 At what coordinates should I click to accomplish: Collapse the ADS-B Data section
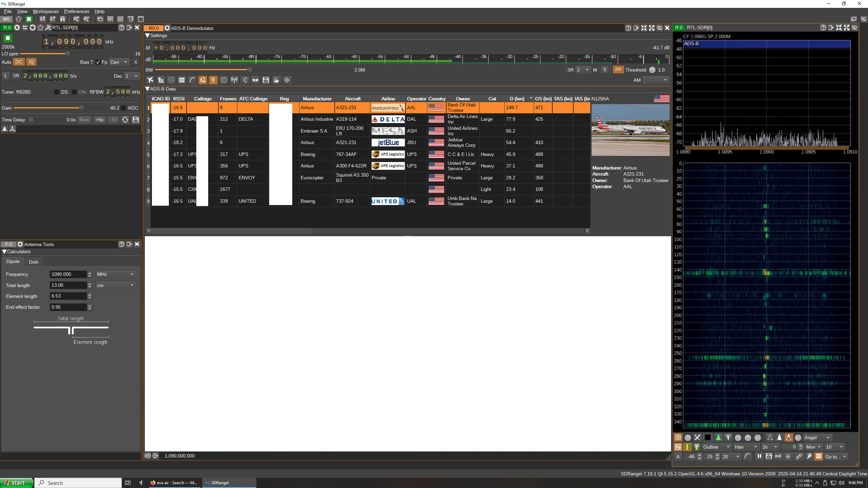[147, 89]
